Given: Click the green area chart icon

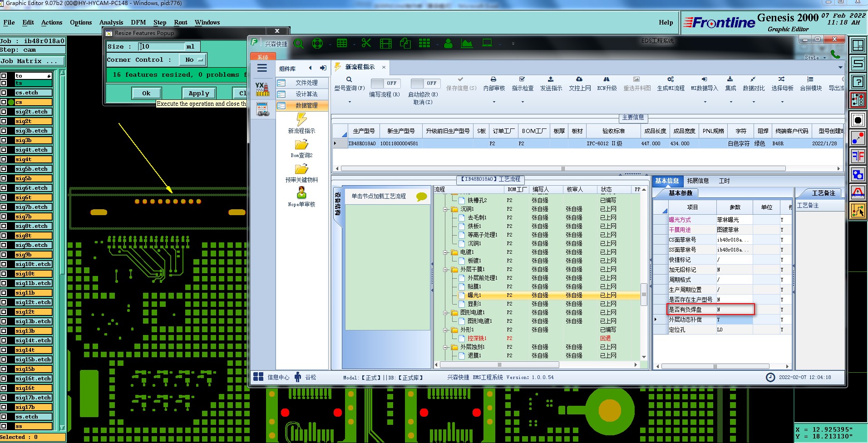Looking at the screenshot, I should coord(467,44).
